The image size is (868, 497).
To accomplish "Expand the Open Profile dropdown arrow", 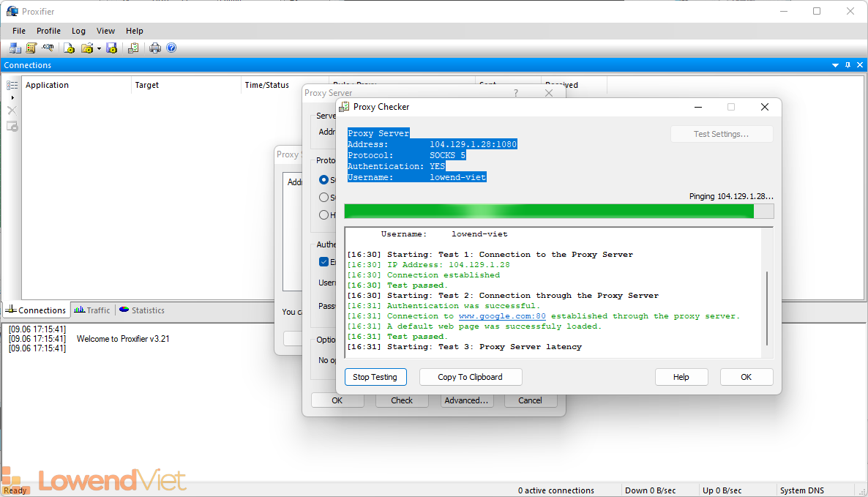I will [99, 49].
